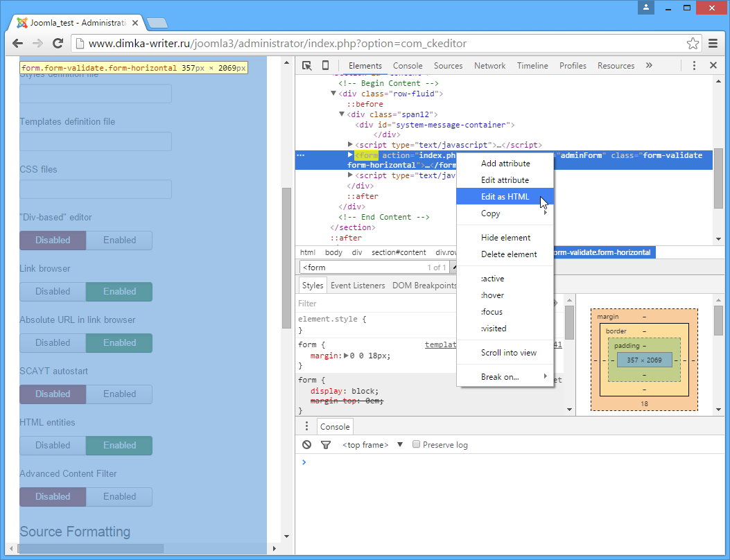Screen dimensions: 730x560
Task: Choose Delete element from context menu
Action: (508, 254)
